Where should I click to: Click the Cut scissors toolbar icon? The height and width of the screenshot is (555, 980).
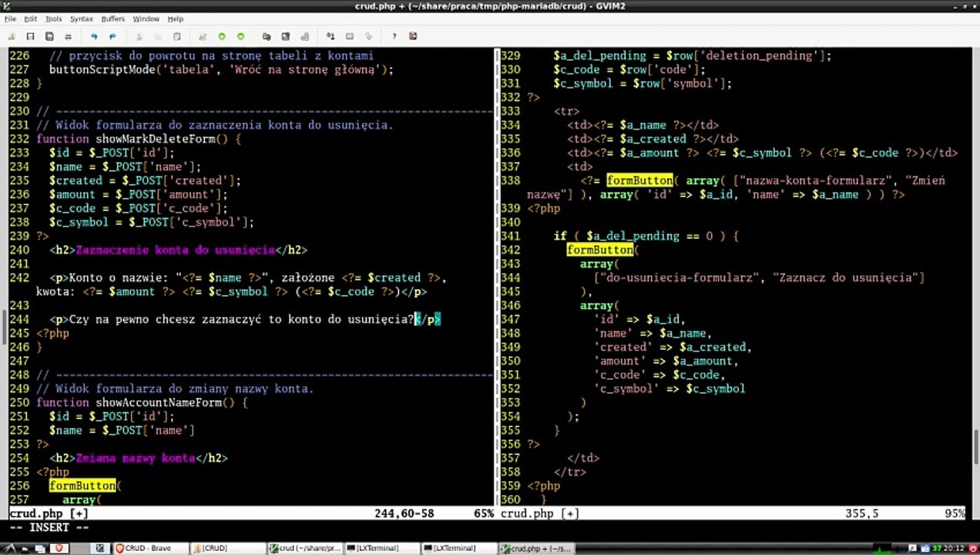click(139, 36)
